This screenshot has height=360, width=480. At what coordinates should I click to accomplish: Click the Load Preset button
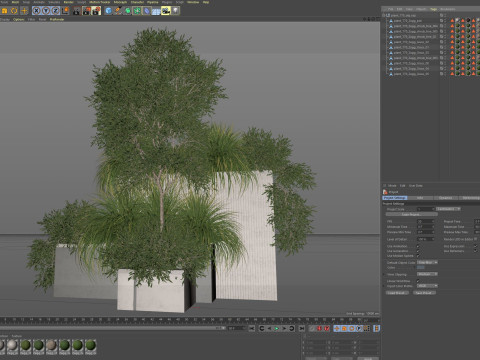pyautogui.click(x=397, y=293)
